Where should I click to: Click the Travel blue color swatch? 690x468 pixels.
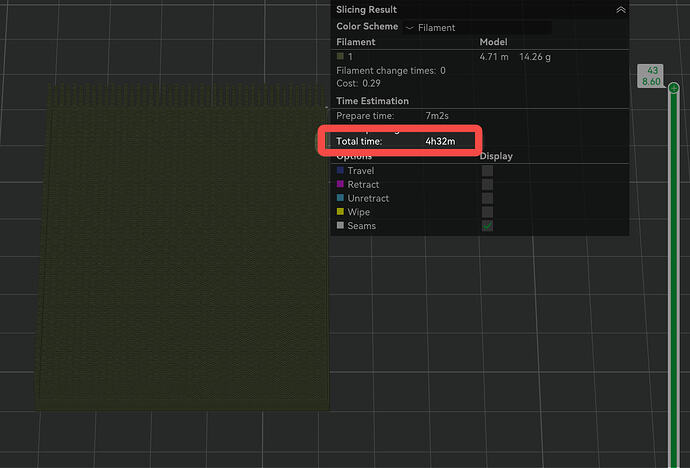pos(340,170)
